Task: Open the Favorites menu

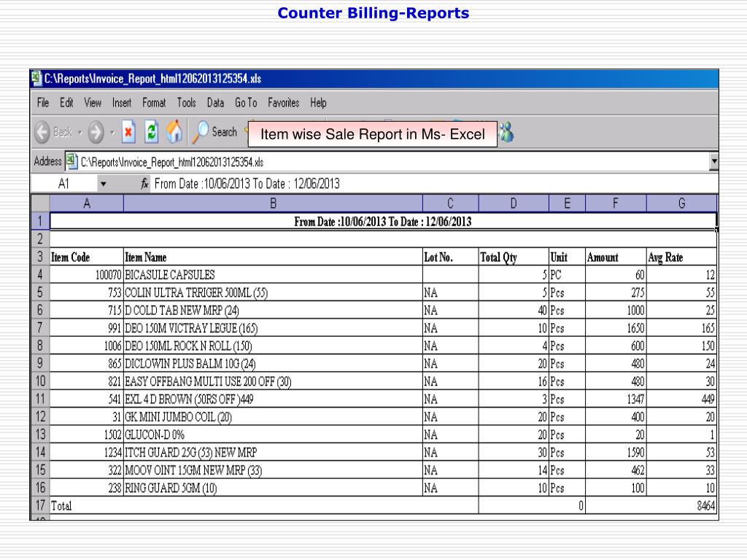Action: pyautogui.click(x=284, y=102)
